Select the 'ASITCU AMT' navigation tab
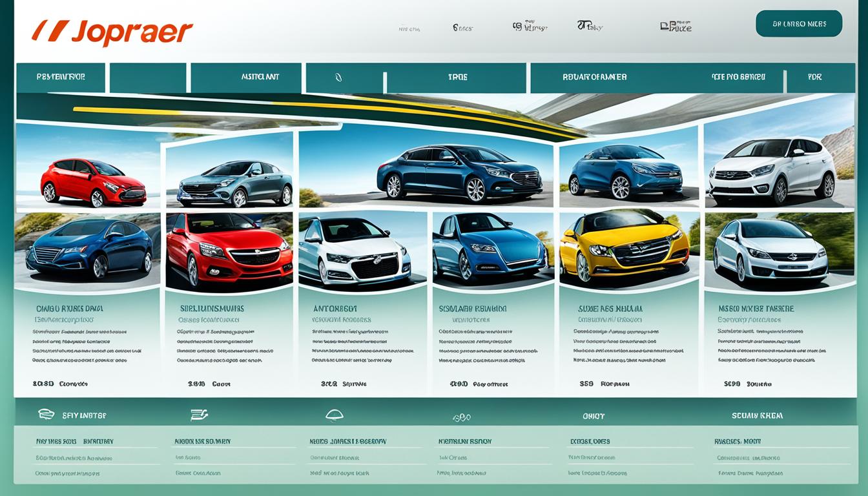Viewport: 868px width, 496px height. point(246,77)
